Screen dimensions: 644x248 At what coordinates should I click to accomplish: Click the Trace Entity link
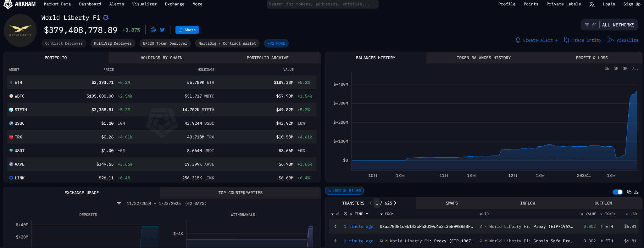click(582, 40)
